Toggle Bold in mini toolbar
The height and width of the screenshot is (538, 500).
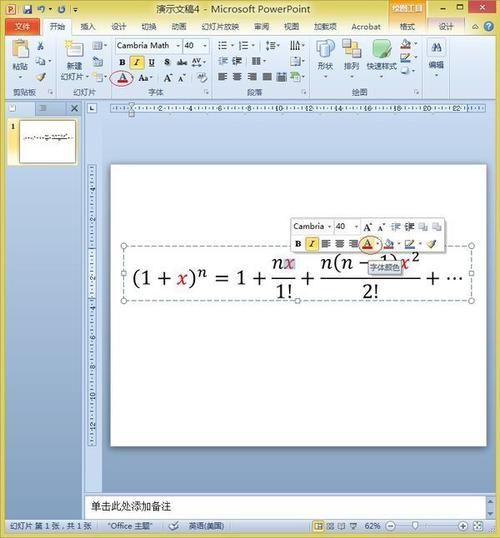click(298, 244)
